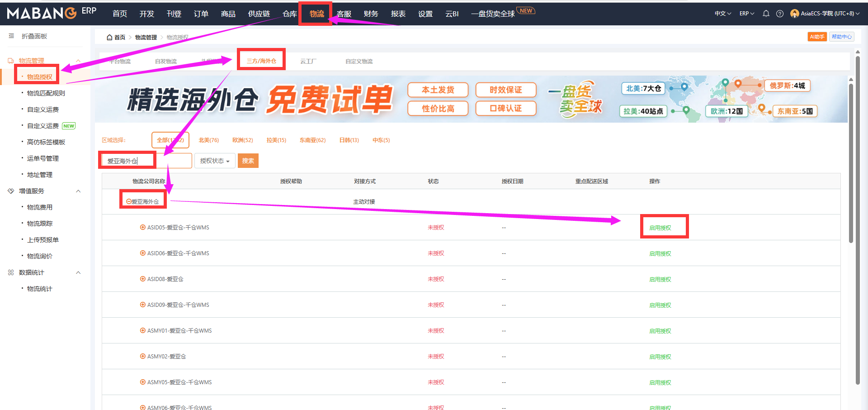The height and width of the screenshot is (410, 868).
Task: Expand ASID08-爱亚仓 row plus icon
Action: click(143, 279)
